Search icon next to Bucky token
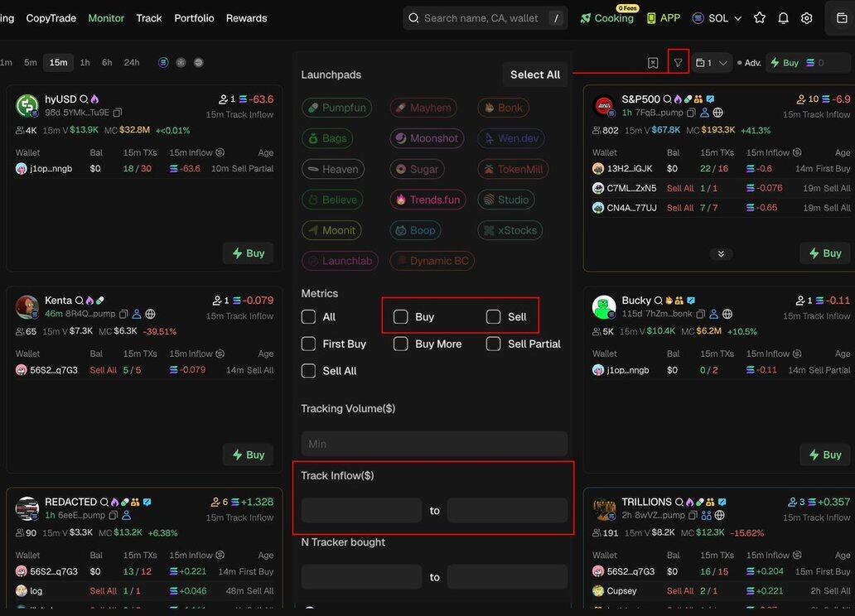The width and height of the screenshot is (855, 616). [x=658, y=301]
